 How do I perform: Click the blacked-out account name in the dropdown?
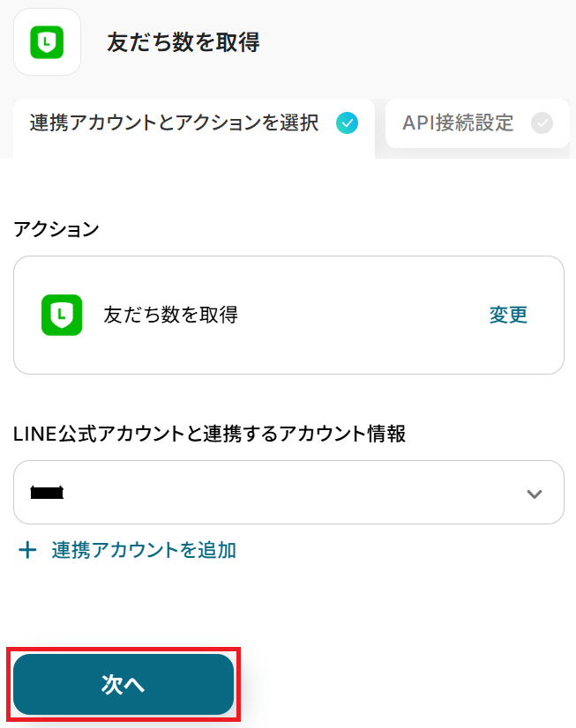click(x=47, y=494)
